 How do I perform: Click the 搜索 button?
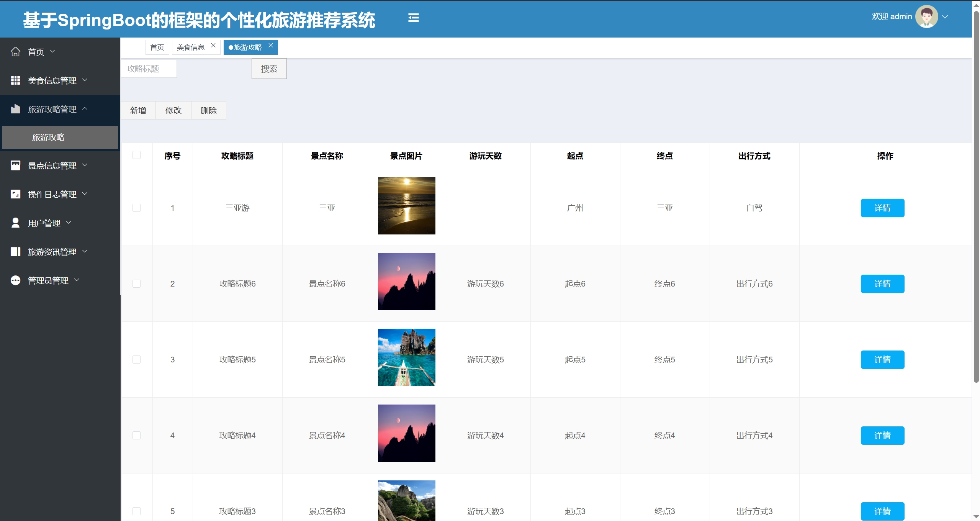[269, 69]
